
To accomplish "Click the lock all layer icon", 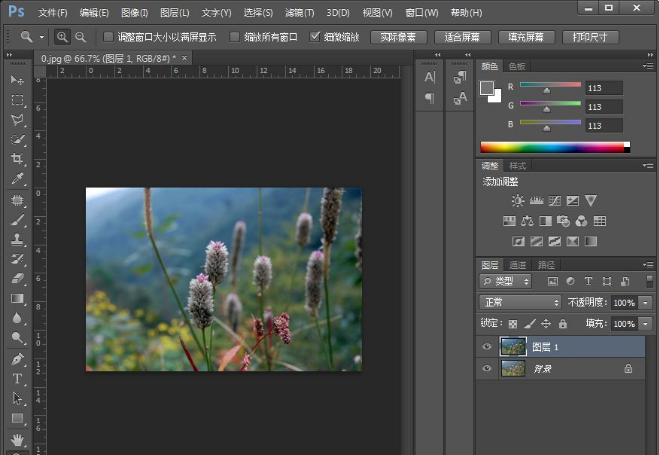I will point(563,324).
